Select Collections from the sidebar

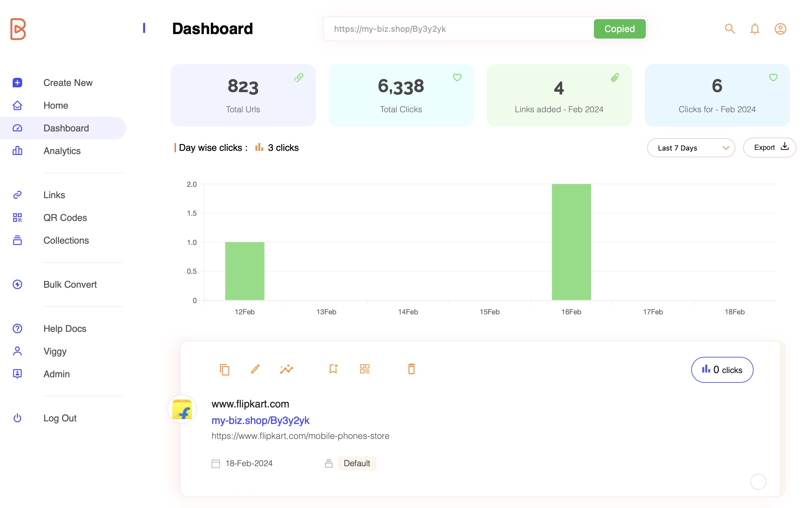(x=66, y=241)
